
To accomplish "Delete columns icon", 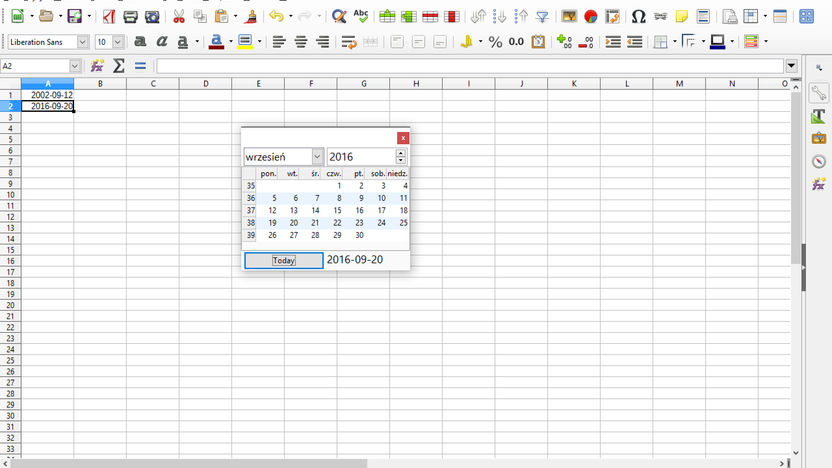I will click(452, 16).
